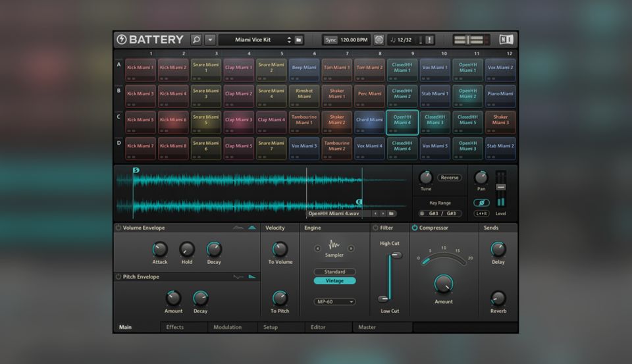632x364 pixels.
Task: Click the exclamation panic icon in header
Action: click(429, 39)
